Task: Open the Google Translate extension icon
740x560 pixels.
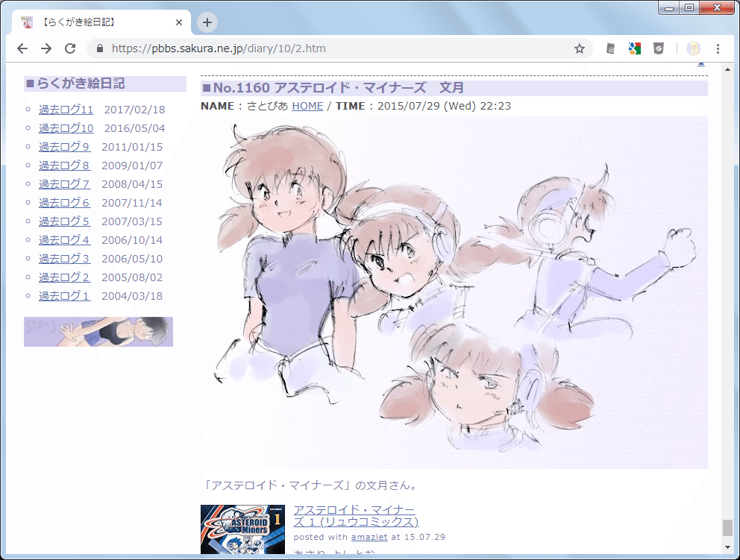Action: pyautogui.click(x=634, y=48)
